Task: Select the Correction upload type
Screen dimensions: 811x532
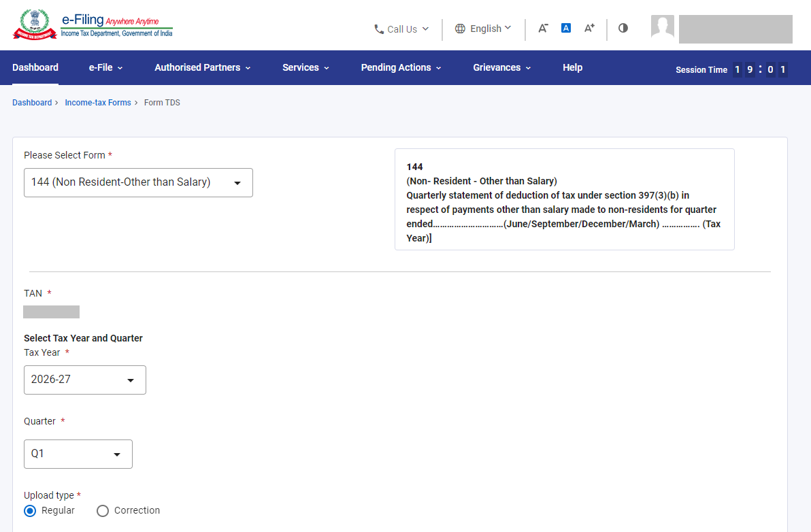Action: pyautogui.click(x=103, y=511)
